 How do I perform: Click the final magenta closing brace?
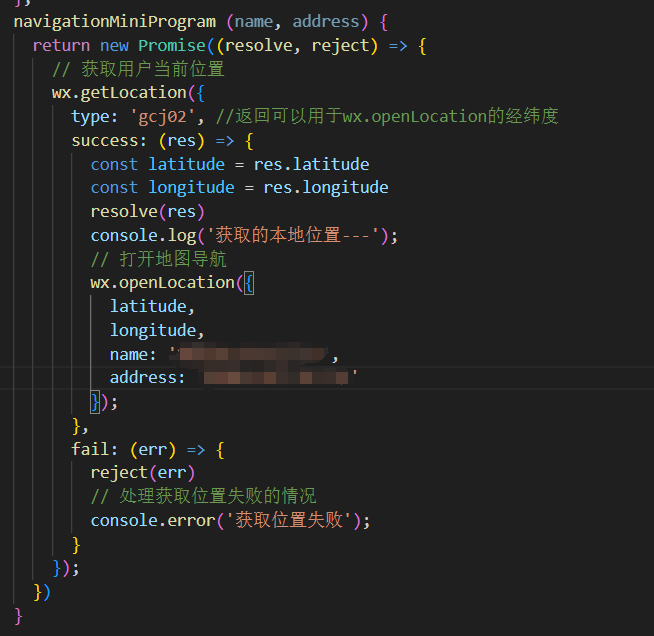18,616
